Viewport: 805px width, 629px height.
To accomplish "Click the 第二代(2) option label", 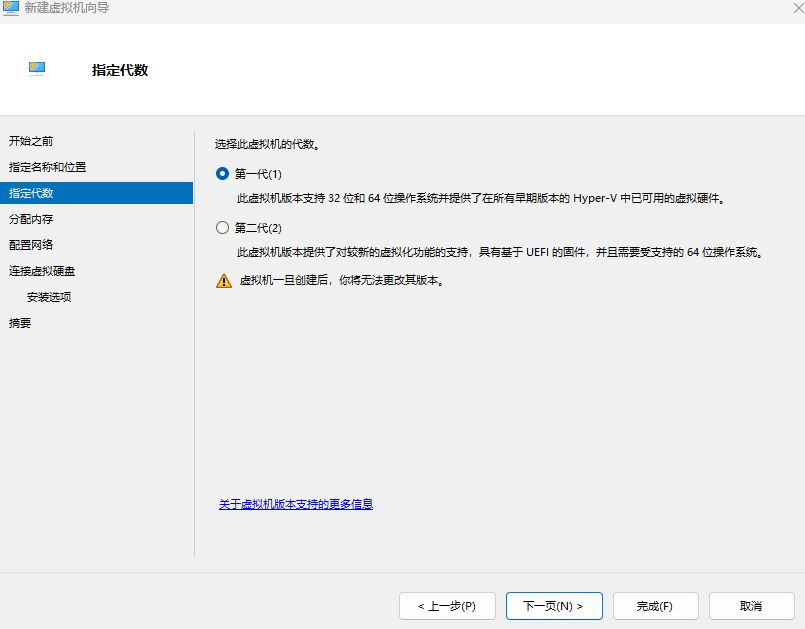I will coord(258,228).
